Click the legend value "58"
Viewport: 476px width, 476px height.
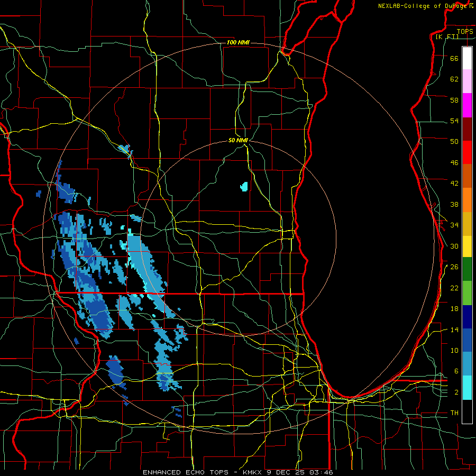point(454,100)
